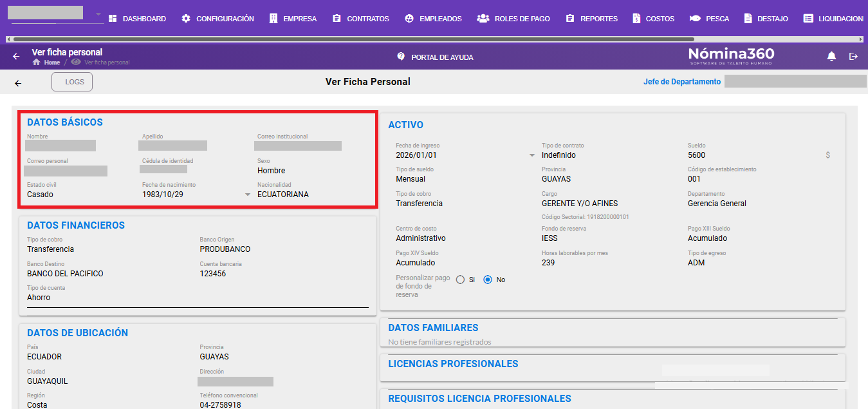The image size is (868, 409).
Task: Click the Tipo de contrato value Indefinido
Action: click(559, 155)
